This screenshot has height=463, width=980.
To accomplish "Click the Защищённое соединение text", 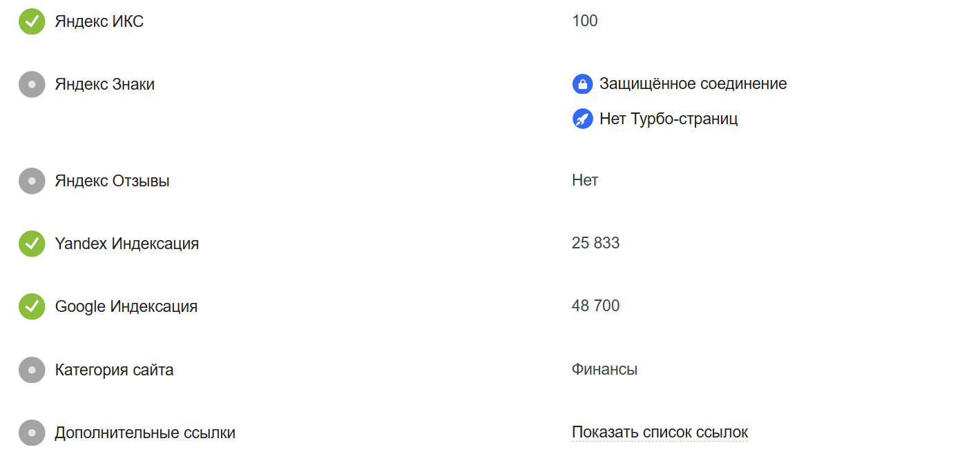I will coord(693,84).
